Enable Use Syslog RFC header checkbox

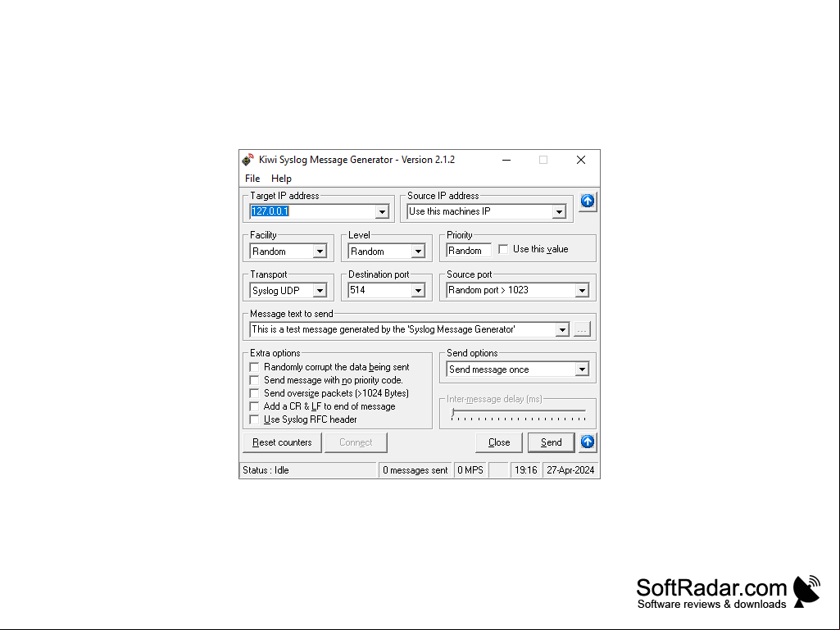pos(255,419)
